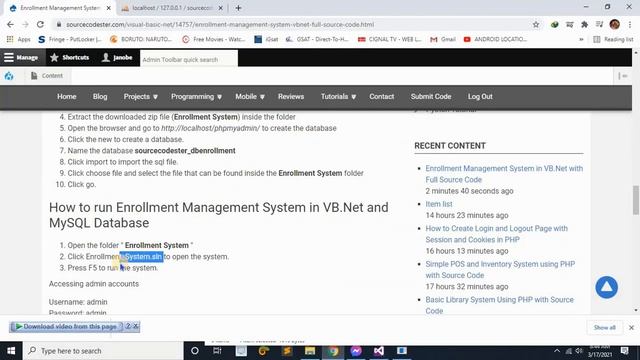Open ANDROID LOCATIO bookmark

[x=495, y=39]
